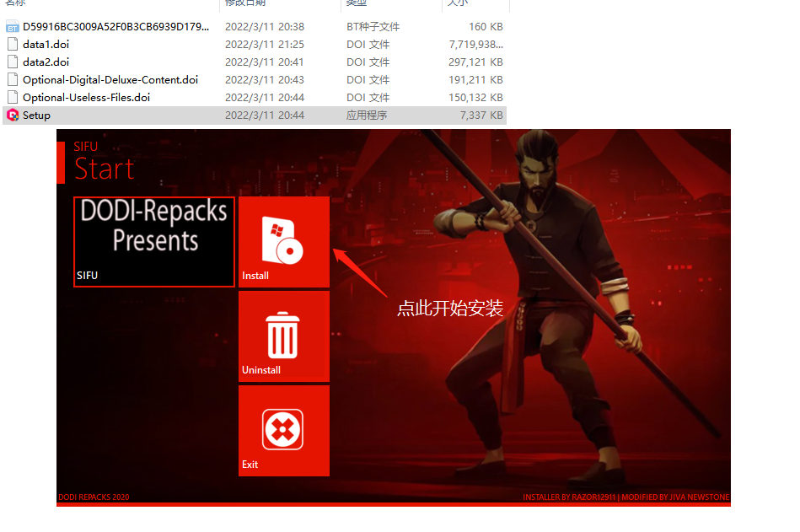Click the 点此开始安装 annotation text
This screenshot has height=532, width=800.
coord(449,309)
